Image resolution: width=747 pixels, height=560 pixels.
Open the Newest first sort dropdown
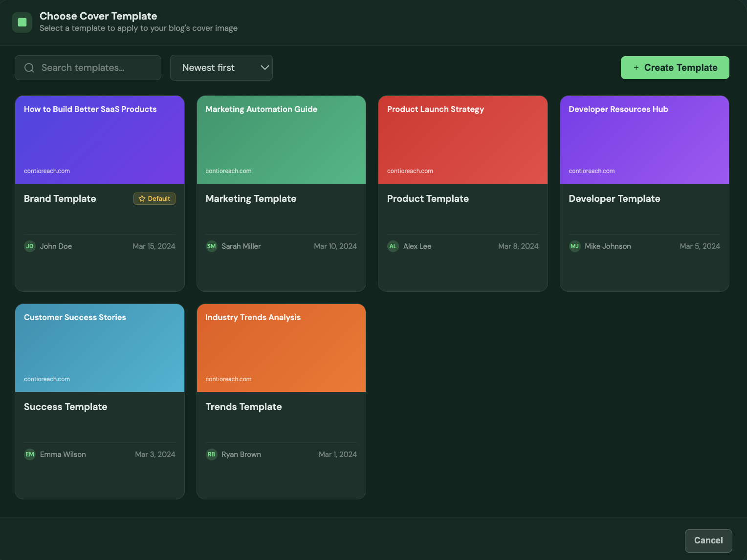(x=221, y=68)
